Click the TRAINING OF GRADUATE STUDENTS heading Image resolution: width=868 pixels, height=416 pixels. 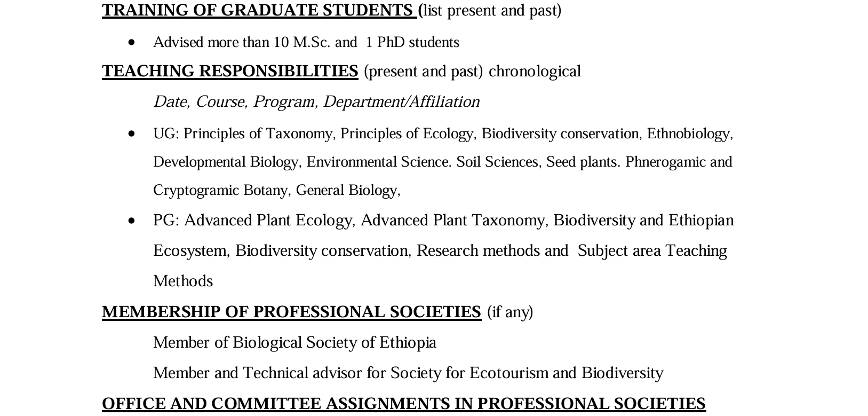pyautogui.click(x=259, y=10)
